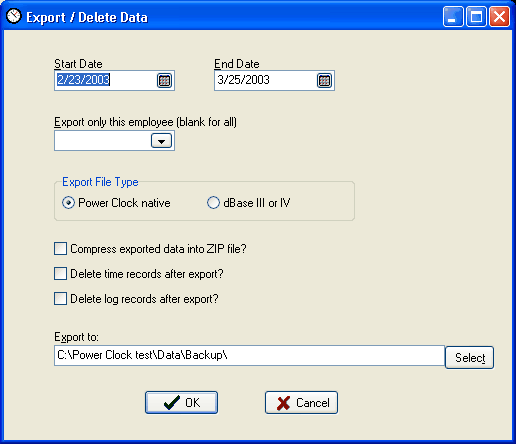Click the Export File Type group label
Viewport: 516px width, 444px height.
tap(100, 182)
